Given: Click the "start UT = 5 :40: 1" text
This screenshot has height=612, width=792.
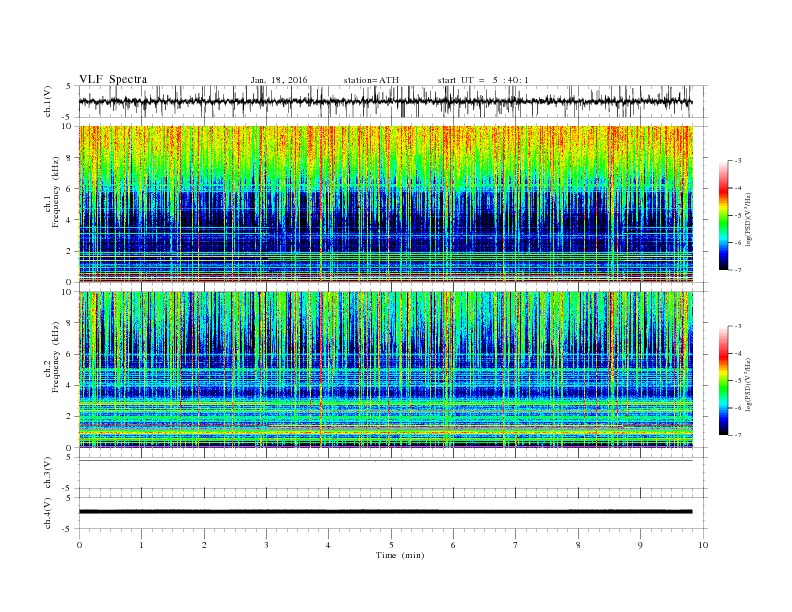Looking at the screenshot, I should tap(483, 80).
